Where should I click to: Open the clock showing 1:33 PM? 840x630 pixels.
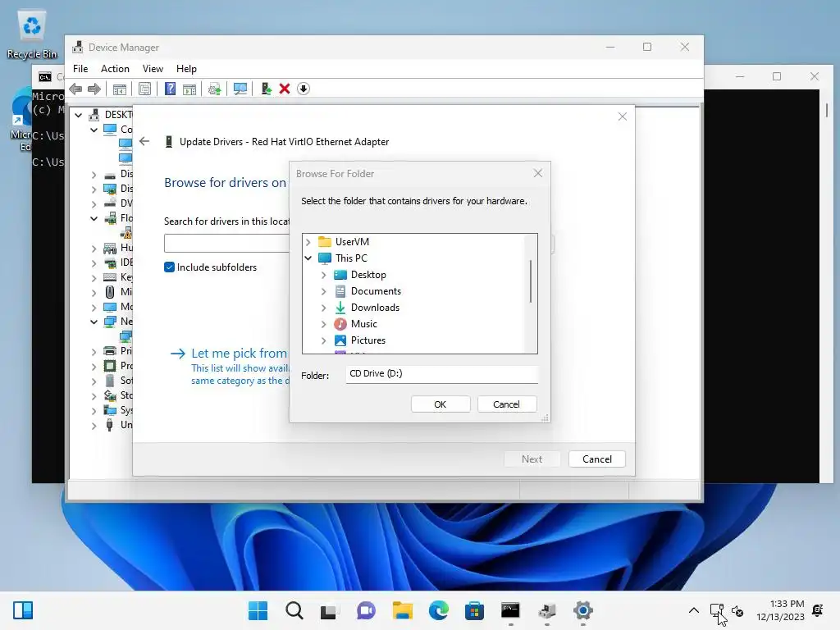[x=781, y=610]
